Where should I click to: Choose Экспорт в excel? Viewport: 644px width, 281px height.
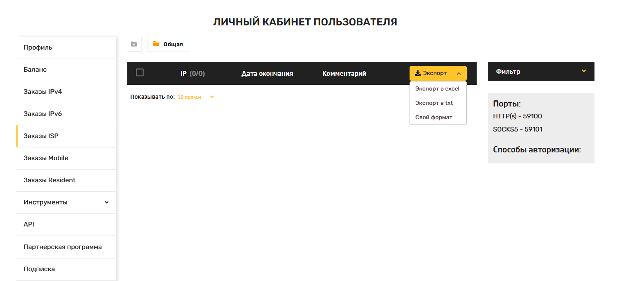tap(438, 88)
